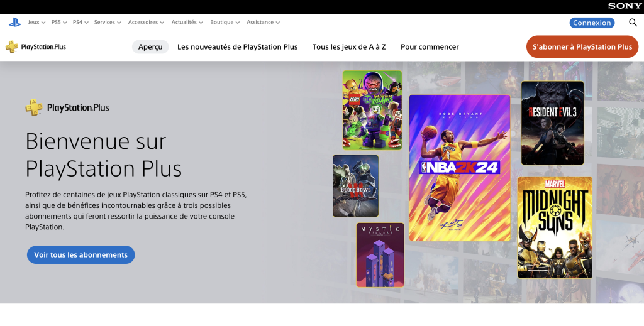This screenshot has height=326, width=644.
Task: Expand the Services dropdown menu
Action: (108, 23)
